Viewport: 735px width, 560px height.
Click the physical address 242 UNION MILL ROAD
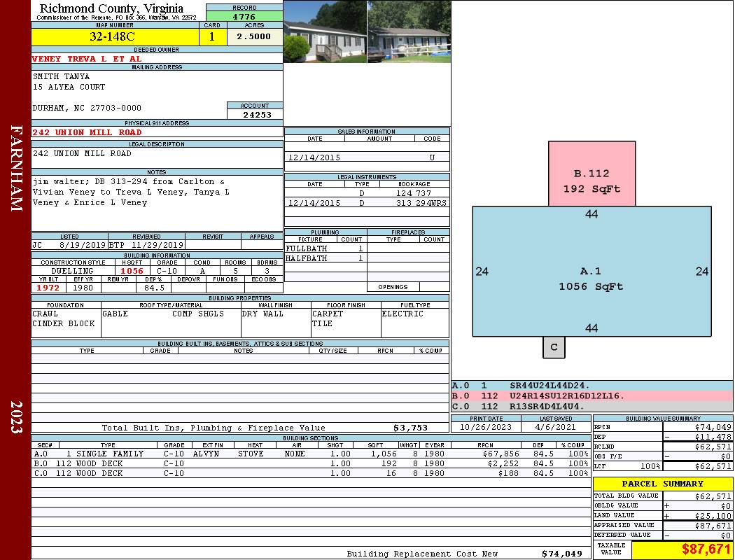[x=87, y=132]
